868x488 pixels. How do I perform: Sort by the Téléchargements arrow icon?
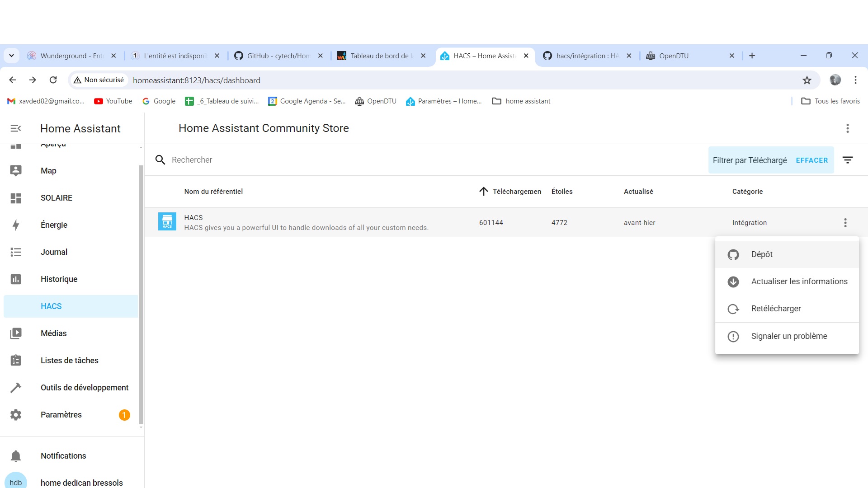[x=484, y=192]
